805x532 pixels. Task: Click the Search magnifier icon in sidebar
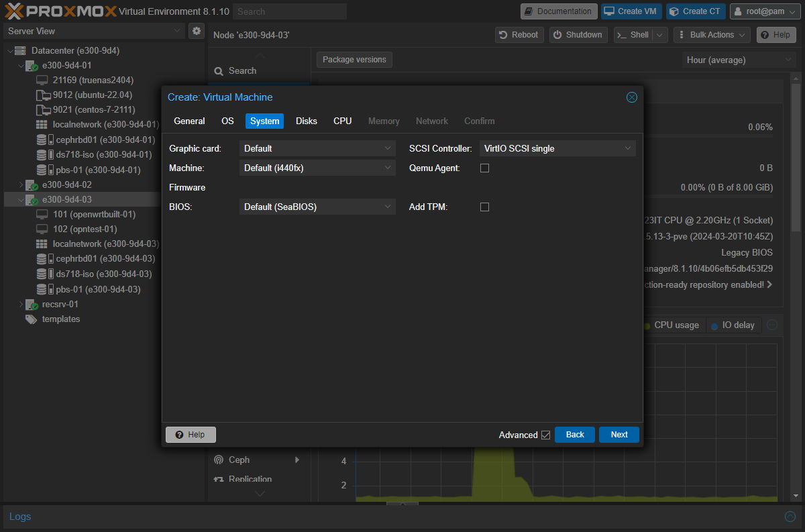click(x=219, y=71)
